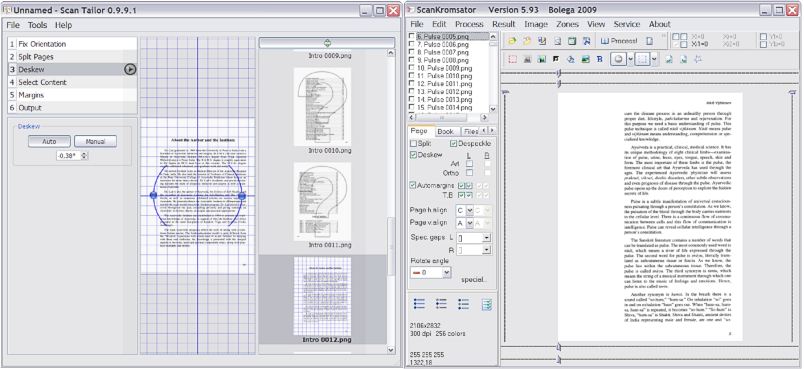Check the Art checkbox under the L column

click(469, 163)
